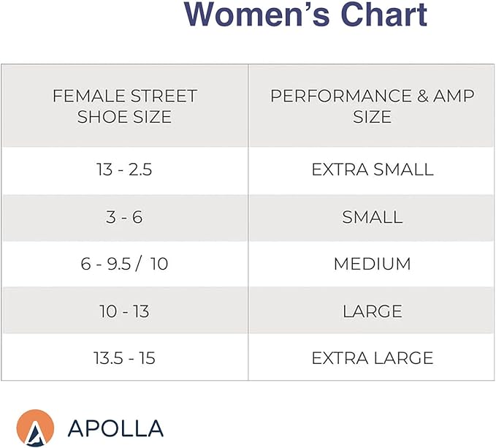This screenshot has height=448, width=496.
Task: Choose the EXTRA LARGE size cell
Action: (373, 358)
